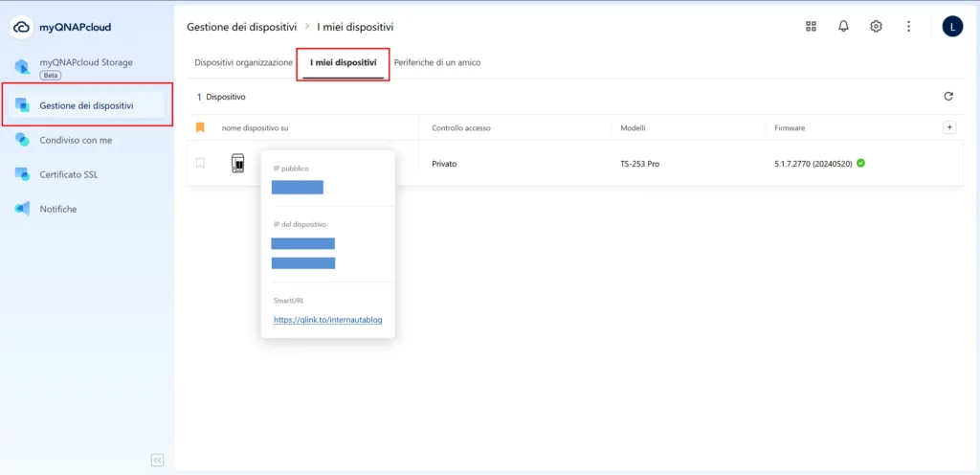Switch to Periferiche di un amico tab
The height and width of the screenshot is (475, 980).
pyautogui.click(x=437, y=62)
